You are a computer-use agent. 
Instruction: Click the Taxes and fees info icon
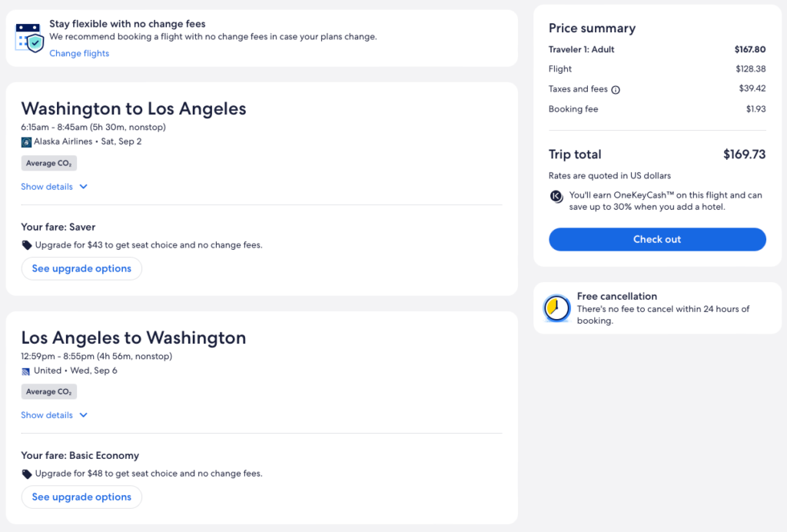(616, 90)
